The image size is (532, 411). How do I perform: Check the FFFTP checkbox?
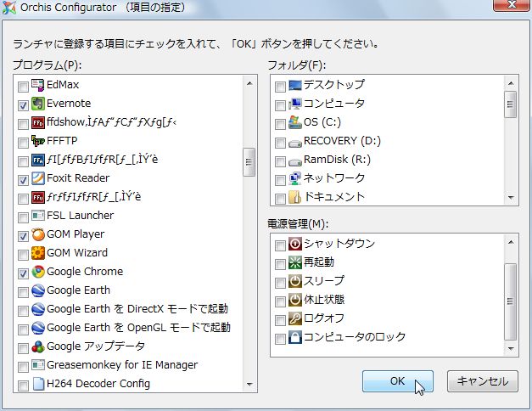click(23, 143)
